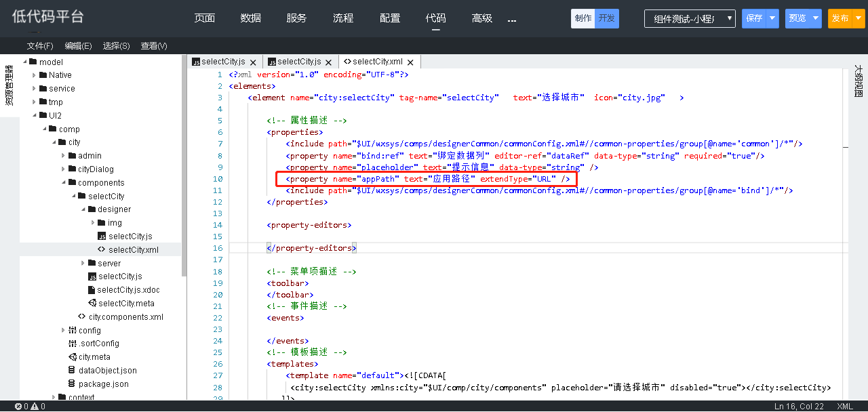Open the 组件测试 project dropdown

pos(690,19)
